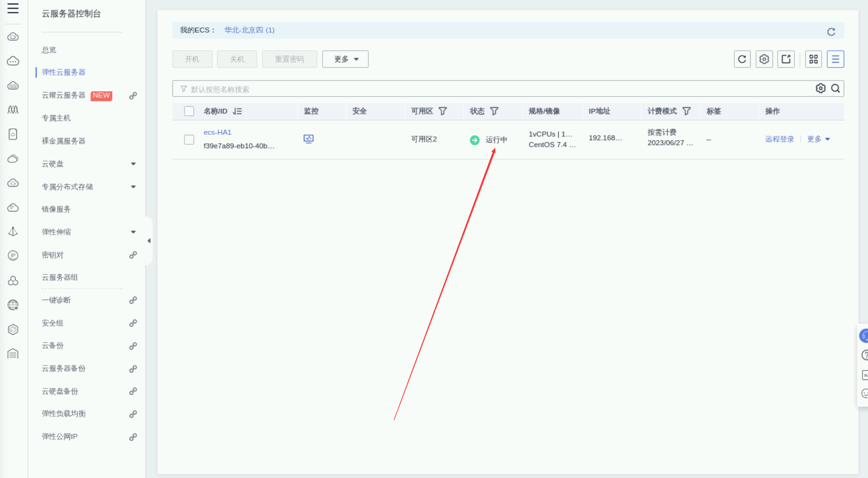868x478 pixels.
Task: Click the 可用区2 cell
Action: (424, 139)
